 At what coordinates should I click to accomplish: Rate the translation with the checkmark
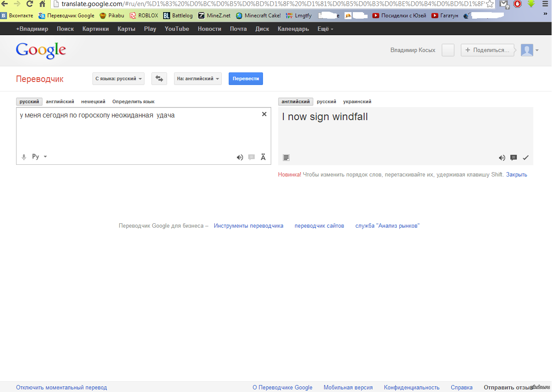click(526, 158)
